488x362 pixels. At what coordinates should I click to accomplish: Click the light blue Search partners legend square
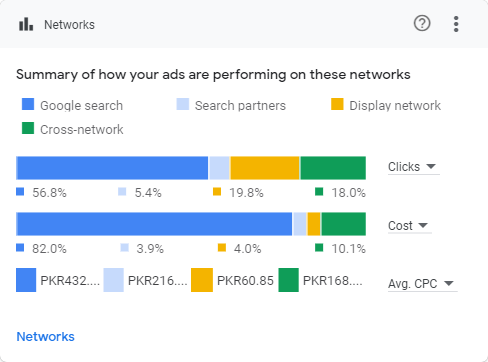coord(183,104)
